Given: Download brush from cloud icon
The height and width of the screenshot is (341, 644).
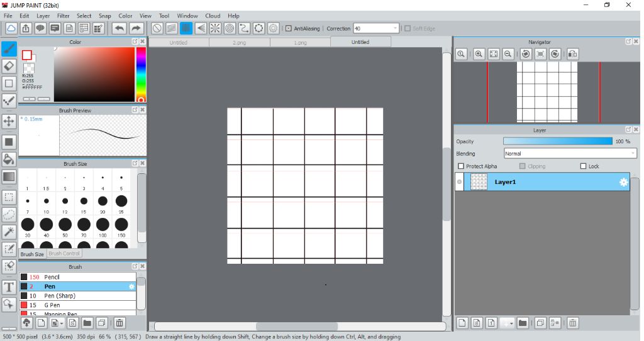Looking at the screenshot, I should pos(26,323).
